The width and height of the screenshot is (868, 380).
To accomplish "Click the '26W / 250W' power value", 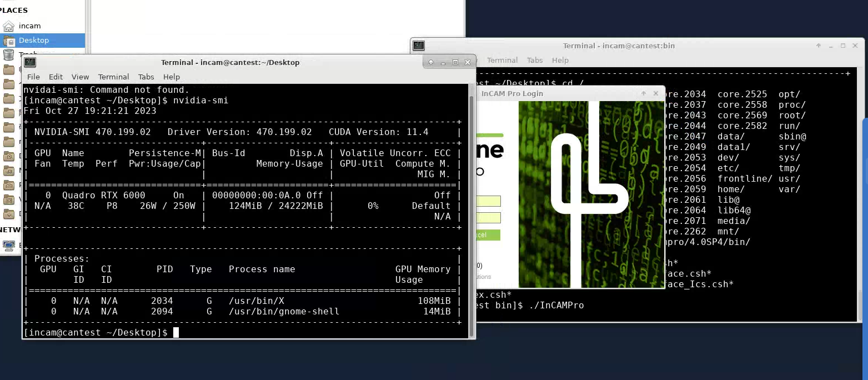I will point(167,206).
